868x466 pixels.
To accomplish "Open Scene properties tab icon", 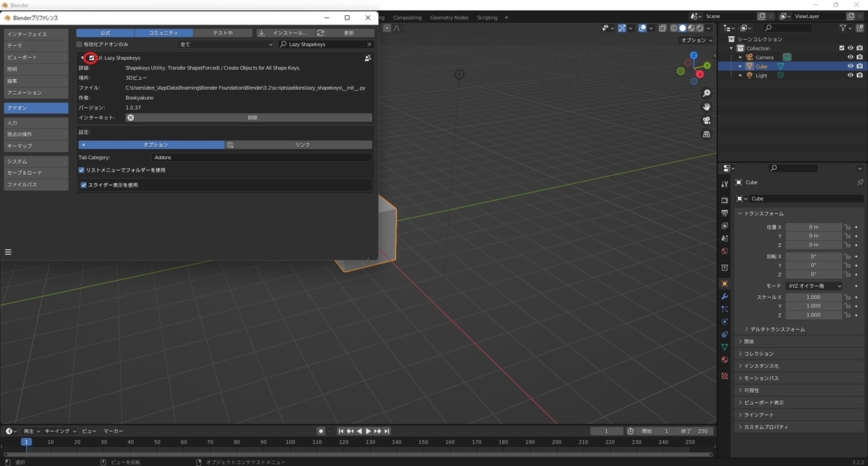I will click(724, 239).
